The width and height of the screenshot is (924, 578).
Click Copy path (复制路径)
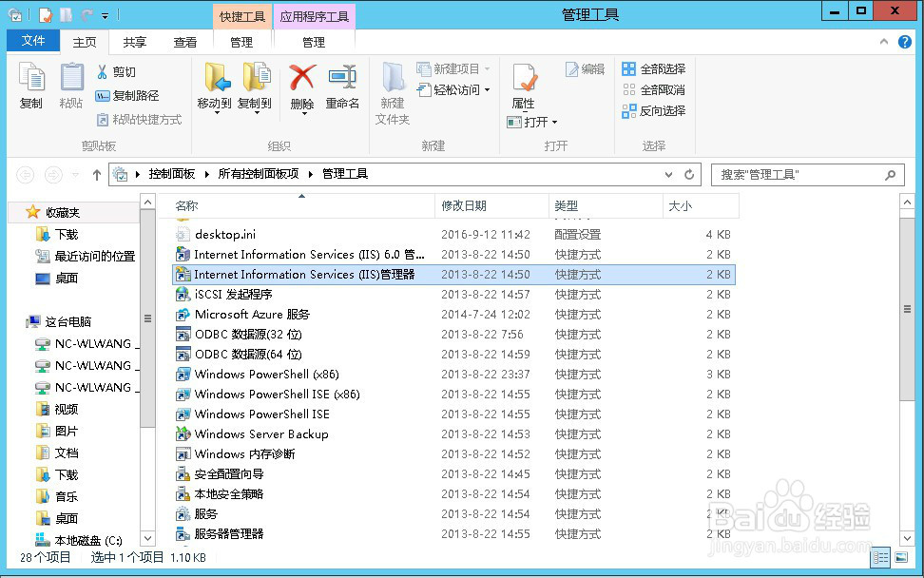(x=126, y=95)
